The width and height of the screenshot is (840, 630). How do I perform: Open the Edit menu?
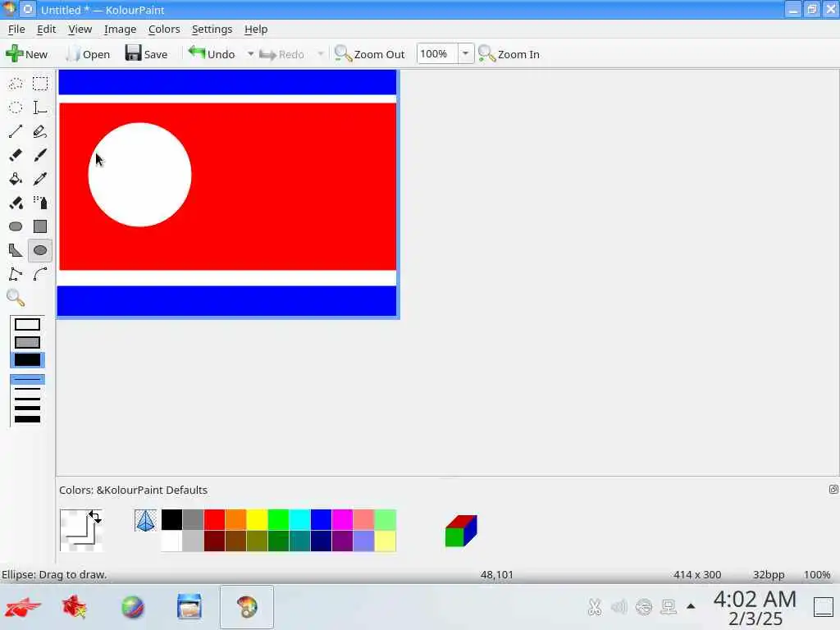click(47, 29)
